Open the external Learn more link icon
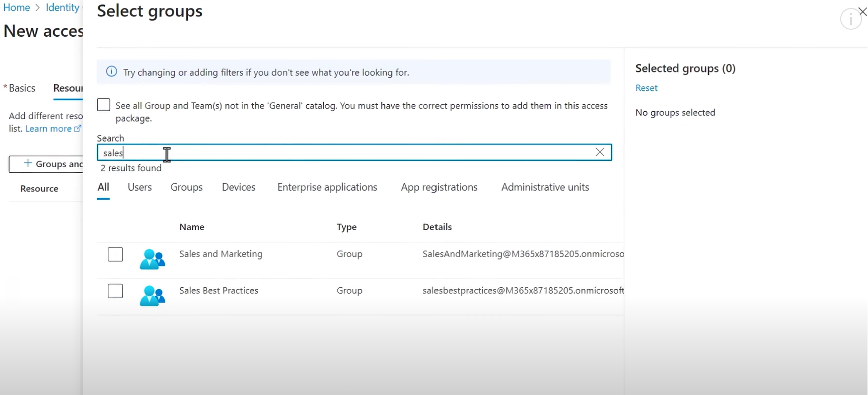 point(77,129)
